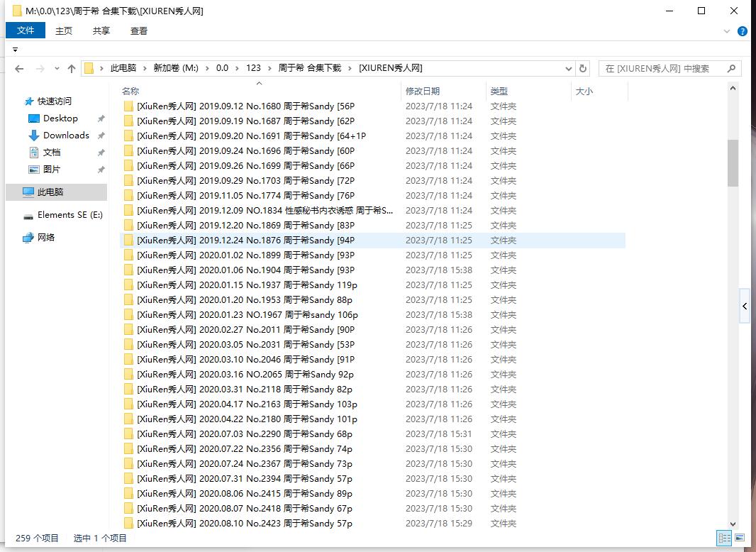Unpin Desktop using its pin icon
Viewport: 756px width, 552px height.
(101, 118)
